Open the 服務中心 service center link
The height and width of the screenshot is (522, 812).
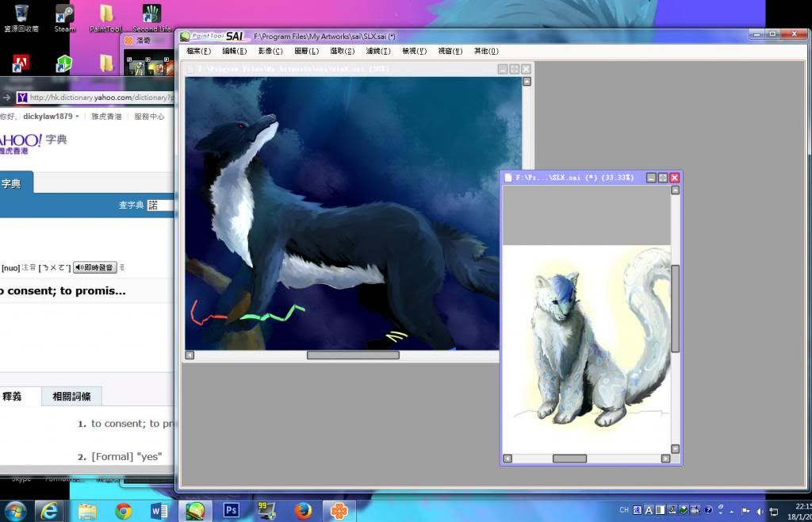coord(149,117)
